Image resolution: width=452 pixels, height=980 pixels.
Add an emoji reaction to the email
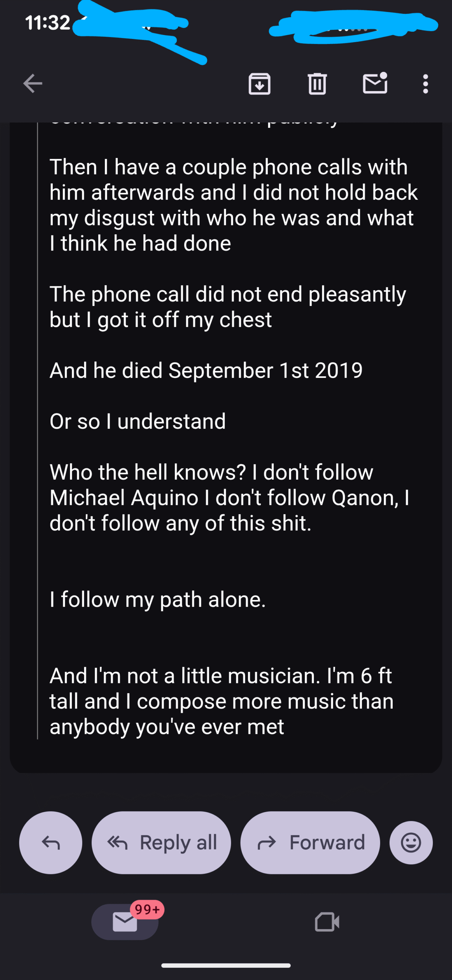[x=411, y=843]
